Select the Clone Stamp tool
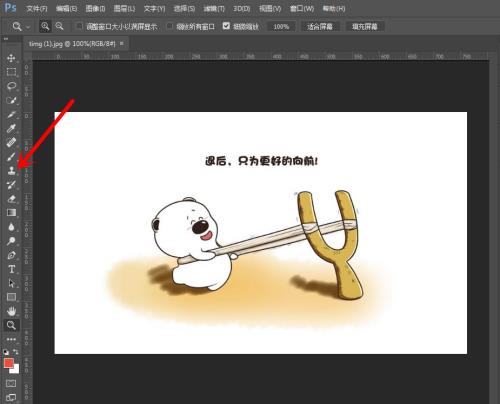 click(11, 171)
